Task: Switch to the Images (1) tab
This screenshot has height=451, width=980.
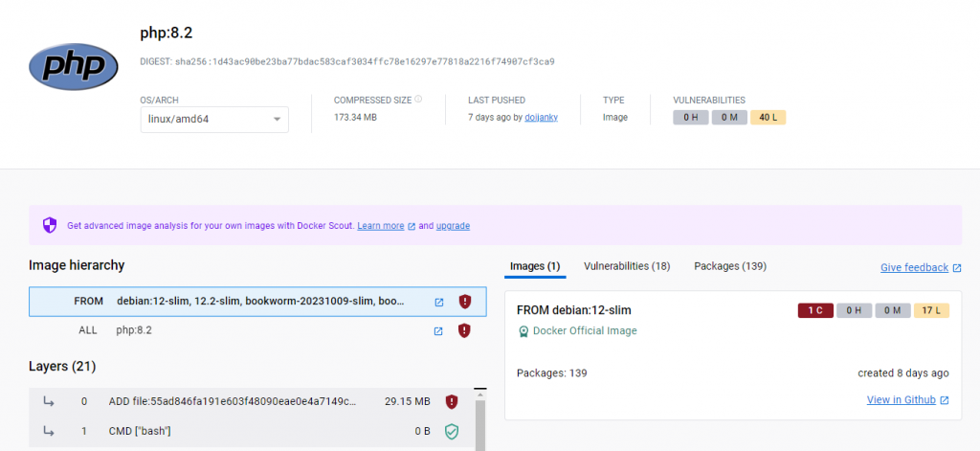Action: coord(535,266)
